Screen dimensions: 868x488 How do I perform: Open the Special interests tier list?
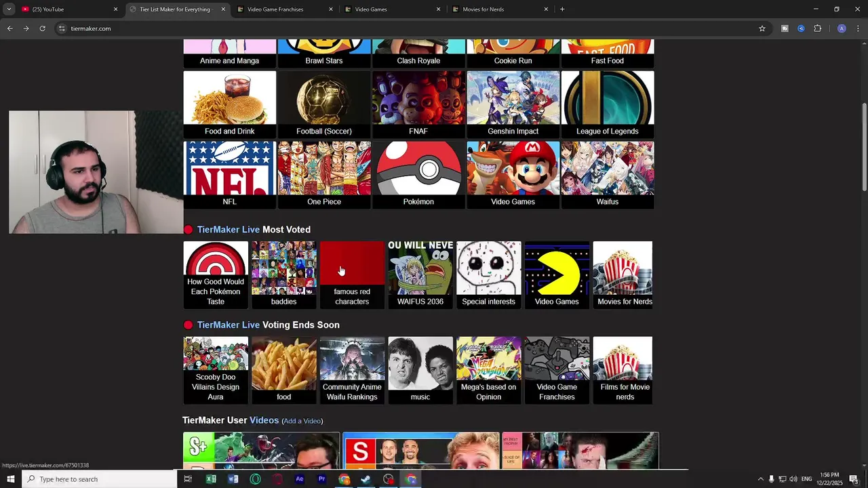click(488, 274)
